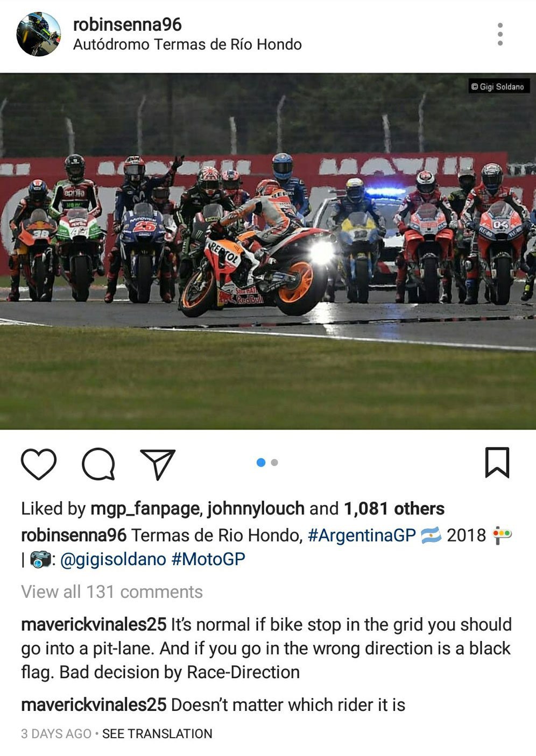View the 1,081 others likes list

pos(394,509)
